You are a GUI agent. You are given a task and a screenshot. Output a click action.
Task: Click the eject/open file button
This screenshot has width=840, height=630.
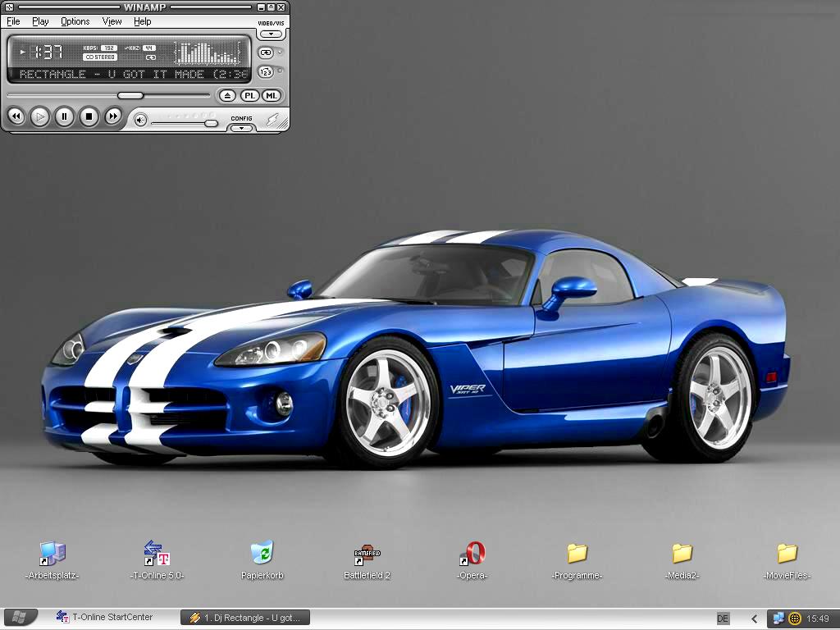click(x=227, y=96)
